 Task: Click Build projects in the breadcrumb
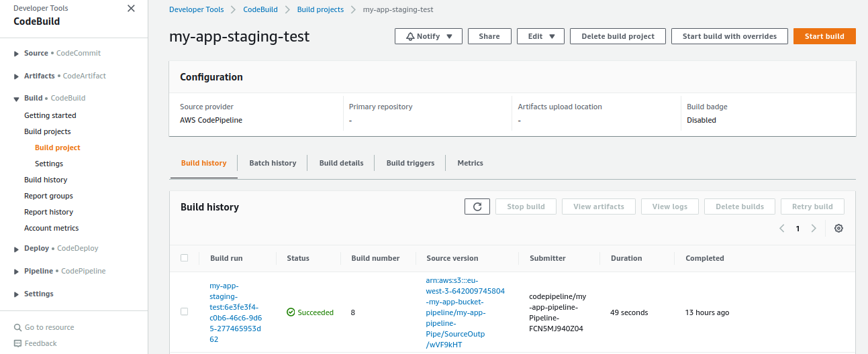coord(320,10)
